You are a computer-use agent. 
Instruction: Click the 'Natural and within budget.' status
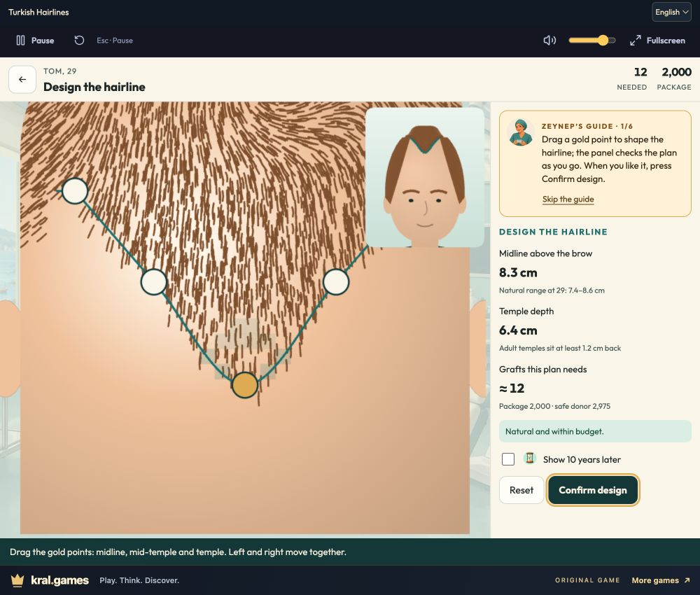pyautogui.click(x=595, y=431)
